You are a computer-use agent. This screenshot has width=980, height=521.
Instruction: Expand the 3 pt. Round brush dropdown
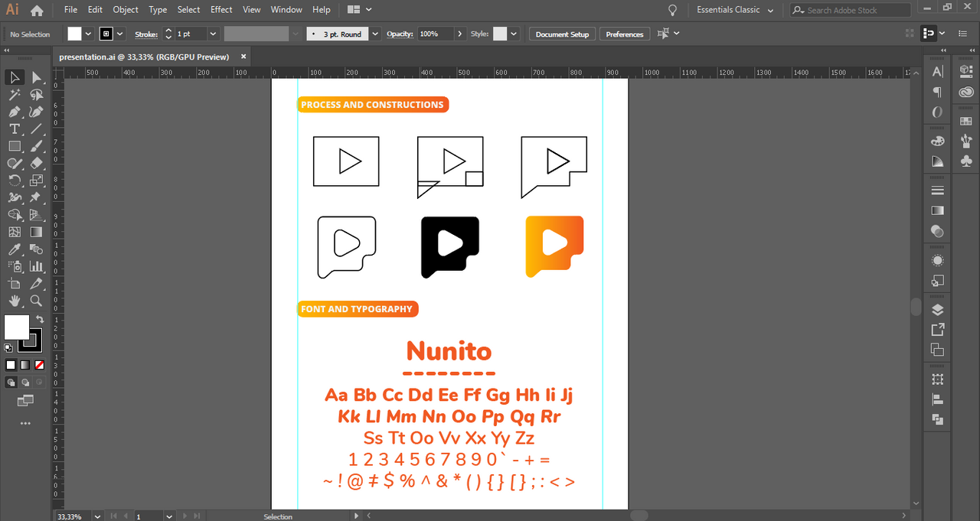375,34
